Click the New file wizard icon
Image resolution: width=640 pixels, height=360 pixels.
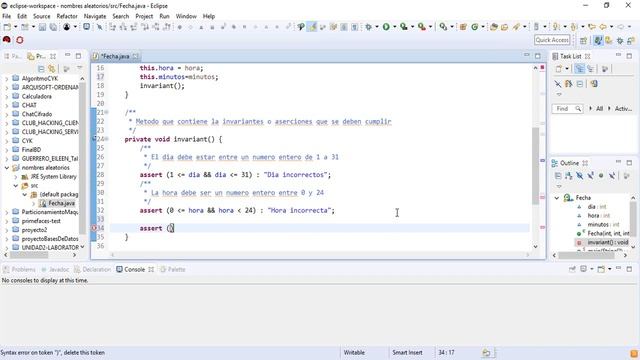(x=7, y=27)
